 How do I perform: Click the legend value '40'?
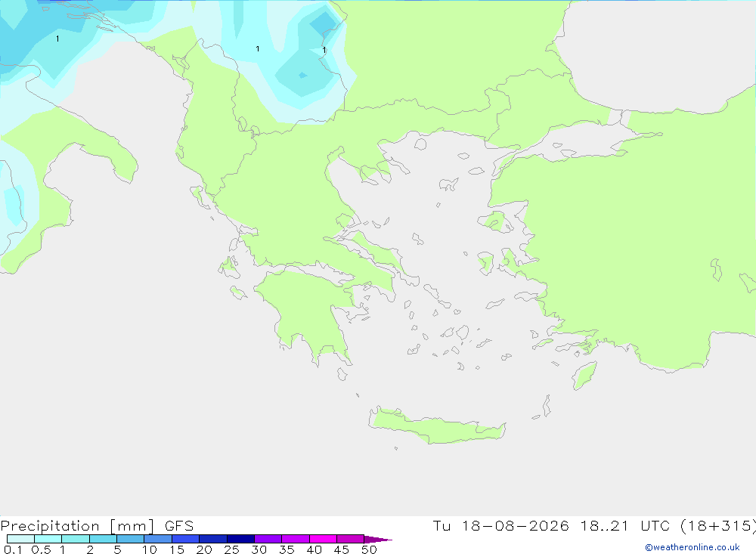click(314, 549)
